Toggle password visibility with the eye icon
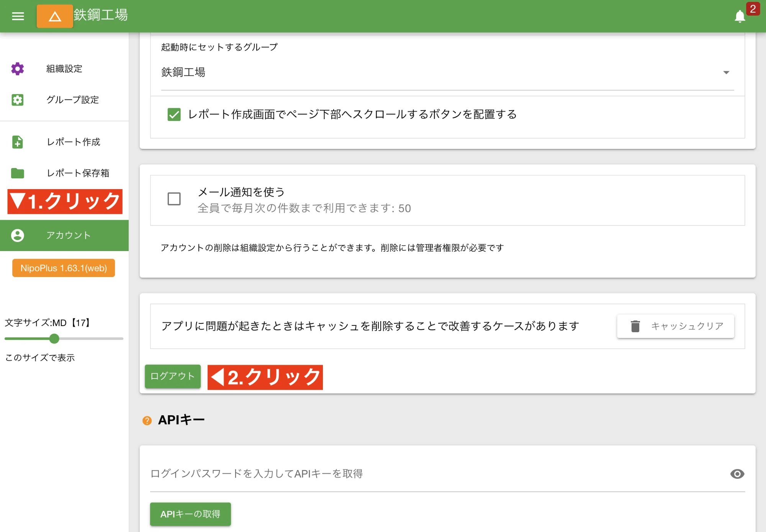Image resolution: width=766 pixels, height=532 pixels. [x=737, y=474]
